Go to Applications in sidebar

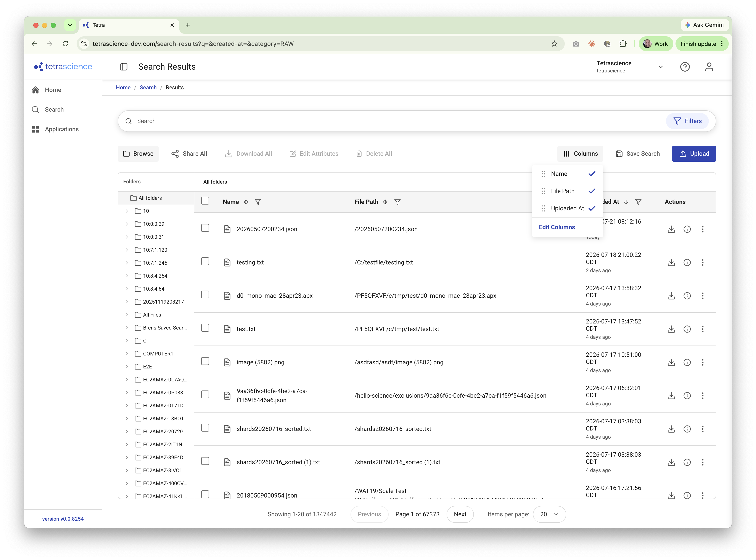click(62, 129)
